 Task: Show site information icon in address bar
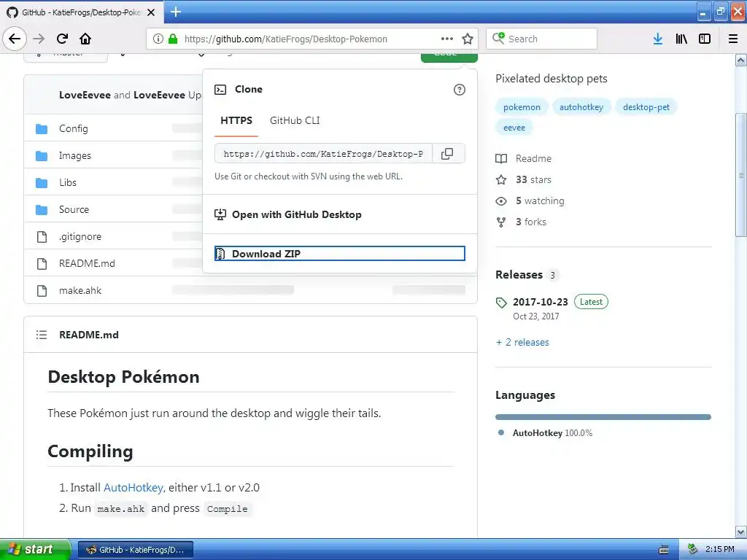coord(158,39)
